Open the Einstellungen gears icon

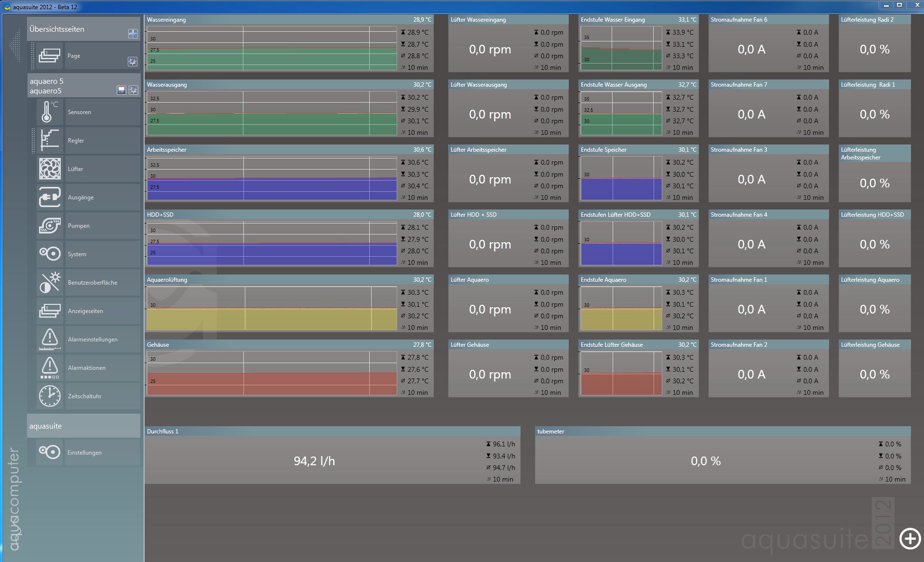point(50,452)
